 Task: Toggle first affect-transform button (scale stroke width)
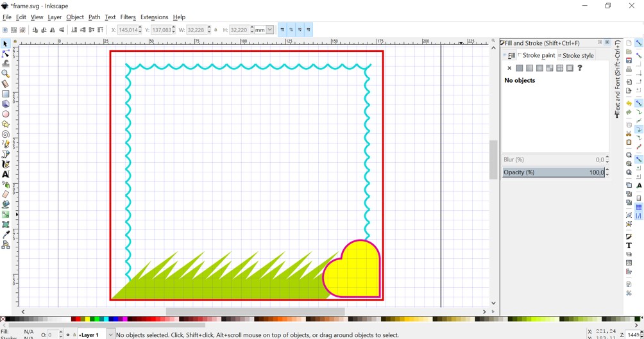(282, 29)
